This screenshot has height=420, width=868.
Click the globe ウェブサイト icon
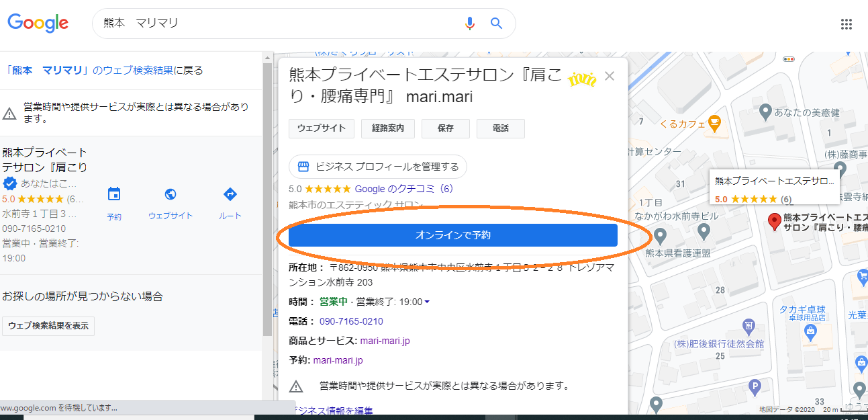(171, 195)
